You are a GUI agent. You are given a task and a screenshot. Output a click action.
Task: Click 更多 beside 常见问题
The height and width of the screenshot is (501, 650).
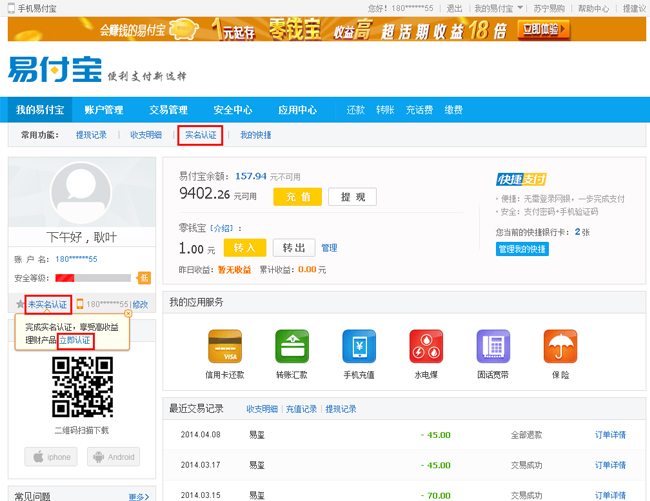138,497
